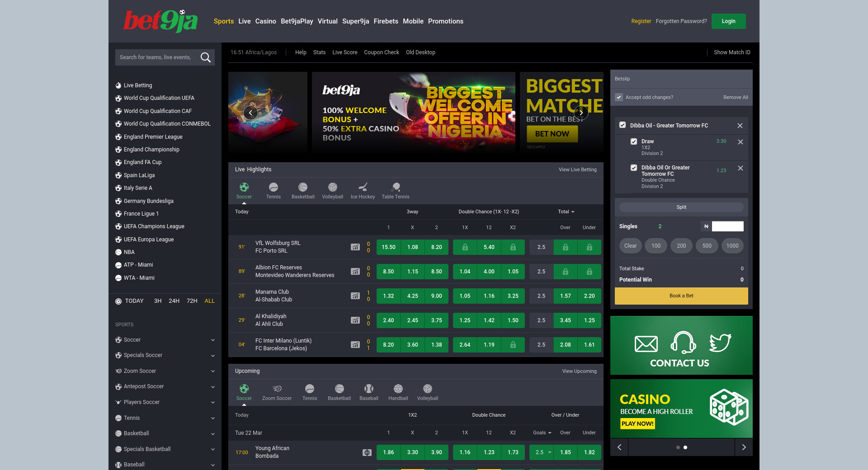Click next arrow on promo banner carousel
The width and height of the screenshot is (868, 470).
[581, 113]
